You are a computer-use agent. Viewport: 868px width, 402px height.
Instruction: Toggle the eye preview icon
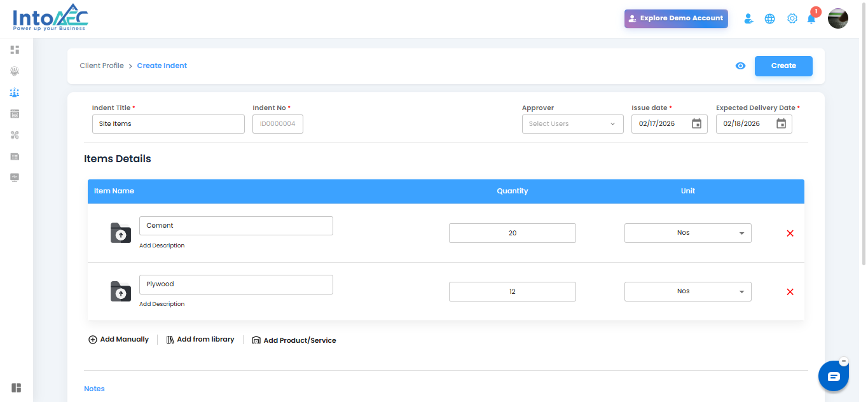click(x=740, y=66)
